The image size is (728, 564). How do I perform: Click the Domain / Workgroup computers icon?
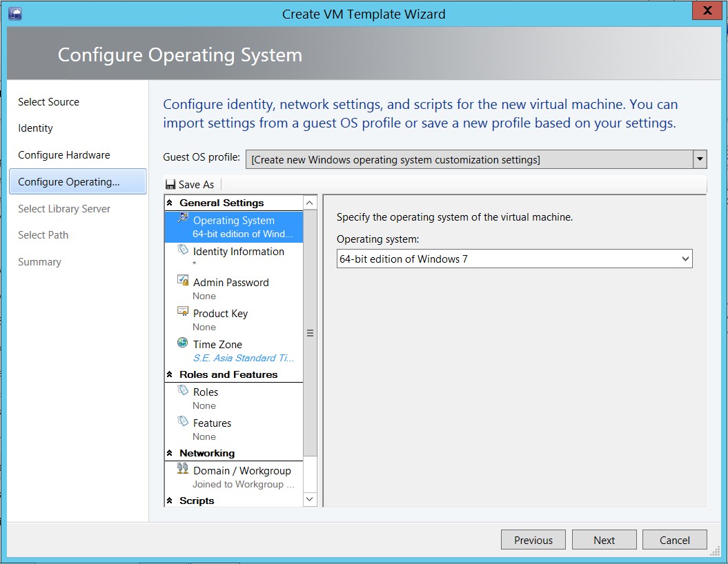[183, 468]
